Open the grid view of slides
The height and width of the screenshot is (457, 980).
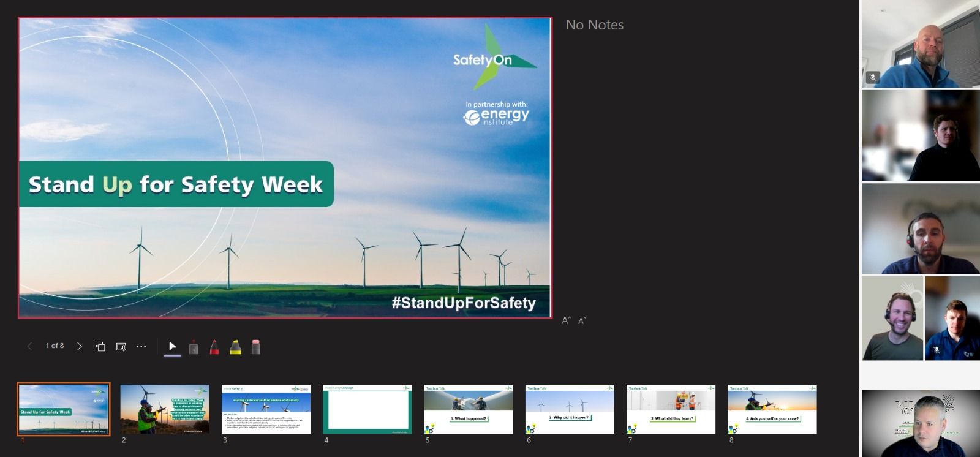pyautogui.click(x=100, y=346)
